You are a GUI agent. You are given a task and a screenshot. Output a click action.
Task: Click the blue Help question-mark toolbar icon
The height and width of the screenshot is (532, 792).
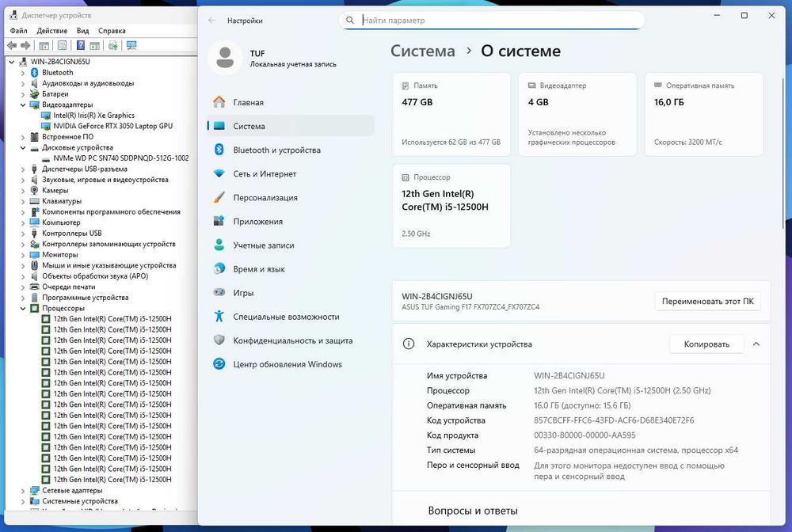[x=80, y=45]
